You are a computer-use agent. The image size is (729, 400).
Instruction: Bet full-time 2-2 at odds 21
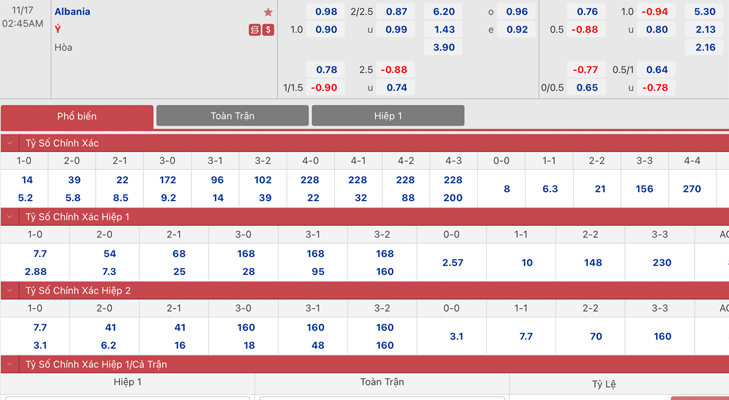600,189
